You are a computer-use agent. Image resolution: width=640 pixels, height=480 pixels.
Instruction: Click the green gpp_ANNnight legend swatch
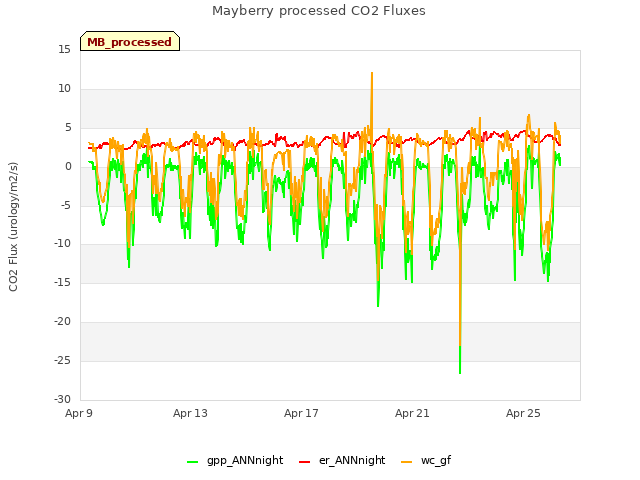(192, 462)
